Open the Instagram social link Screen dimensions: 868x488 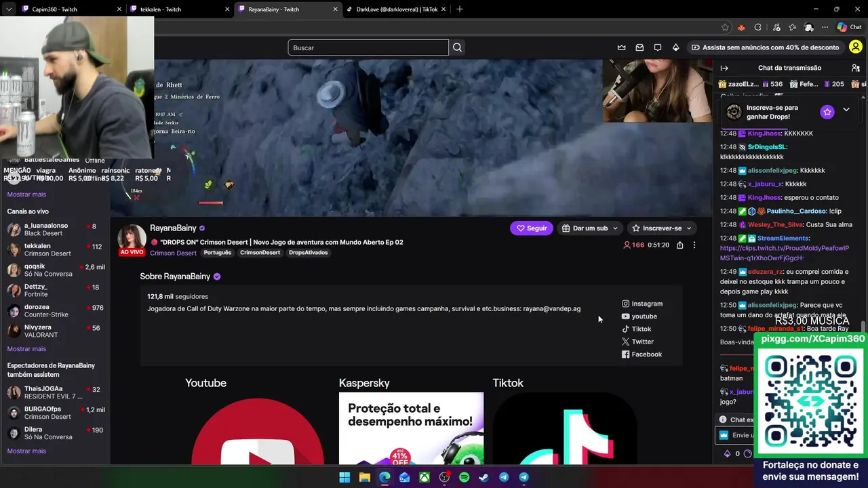click(x=642, y=304)
